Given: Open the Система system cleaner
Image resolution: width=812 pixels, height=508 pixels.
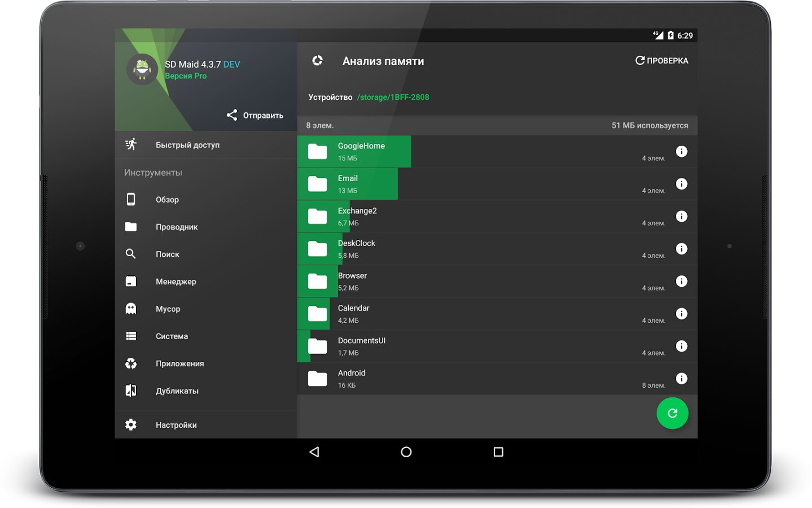Looking at the screenshot, I should [206, 336].
